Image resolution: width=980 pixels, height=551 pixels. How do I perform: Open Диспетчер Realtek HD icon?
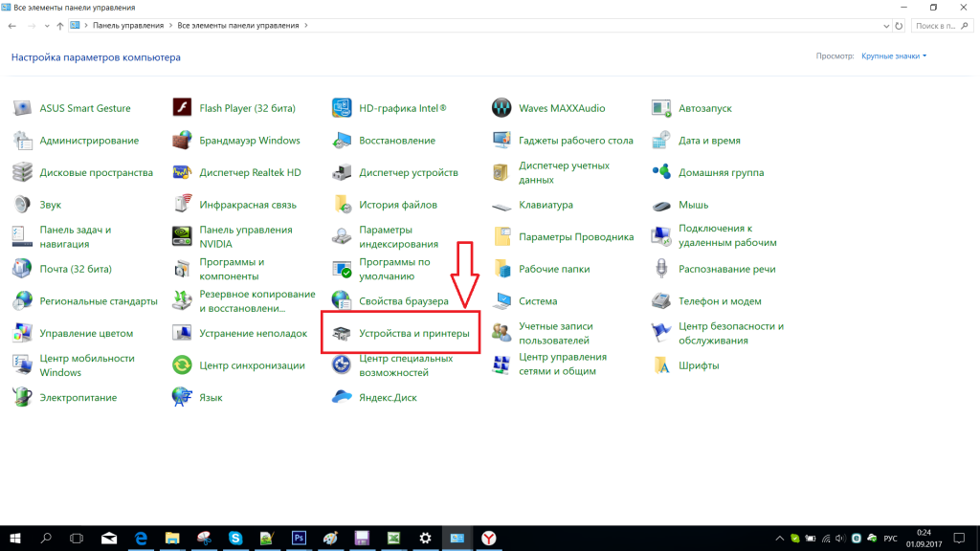click(x=182, y=172)
